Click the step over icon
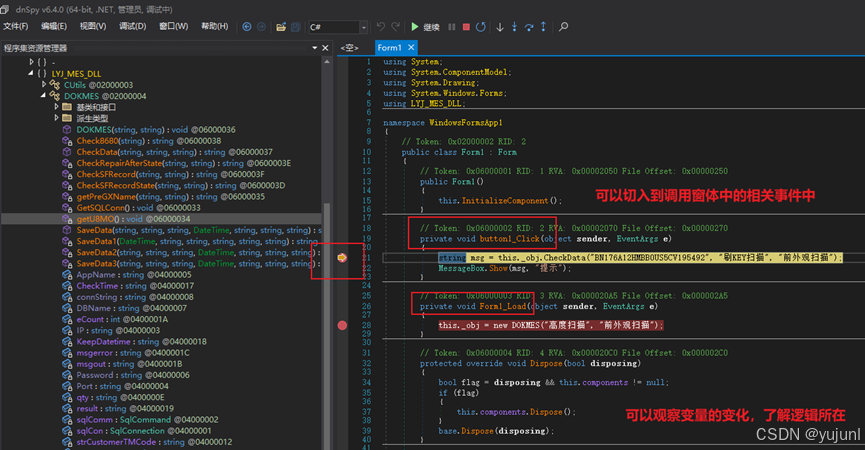The width and height of the screenshot is (865, 450). click(528, 26)
